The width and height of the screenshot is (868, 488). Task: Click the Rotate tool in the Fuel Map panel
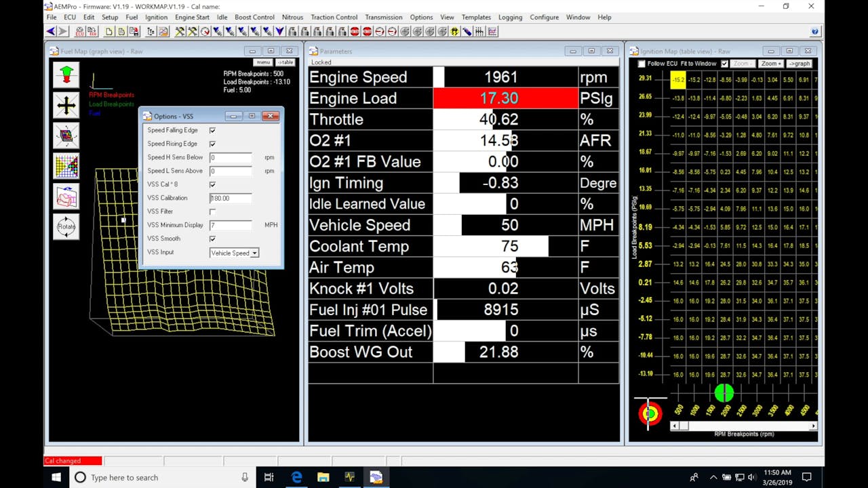66,226
